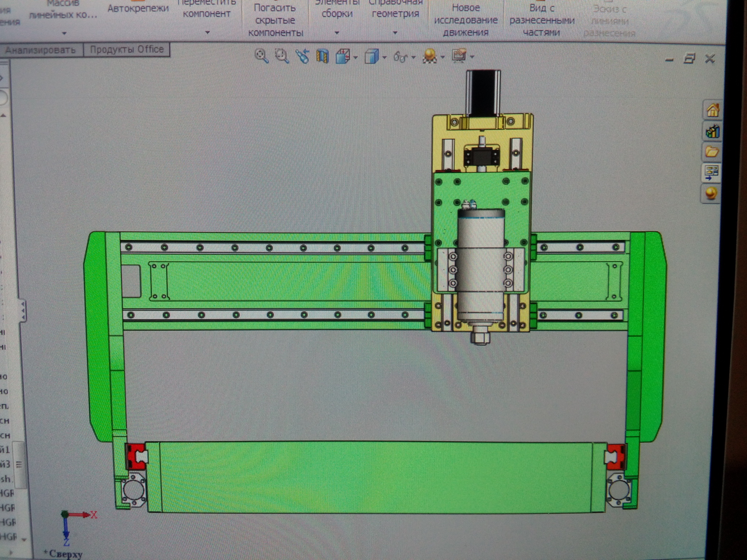The height and width of the screenshot is (560, 747).
Task: Click the Previous View icon
Action: 302,56
